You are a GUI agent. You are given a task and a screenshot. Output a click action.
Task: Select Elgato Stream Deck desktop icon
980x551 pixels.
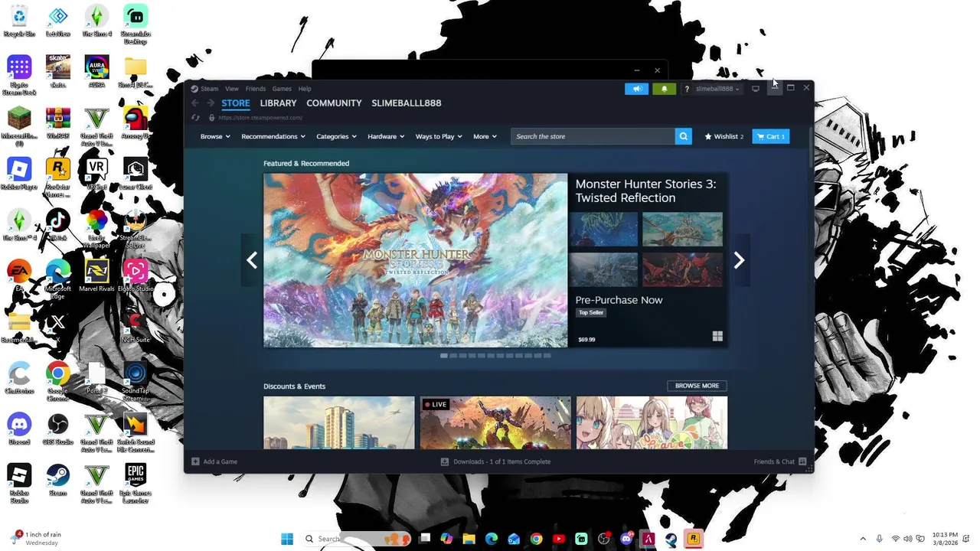19,75
